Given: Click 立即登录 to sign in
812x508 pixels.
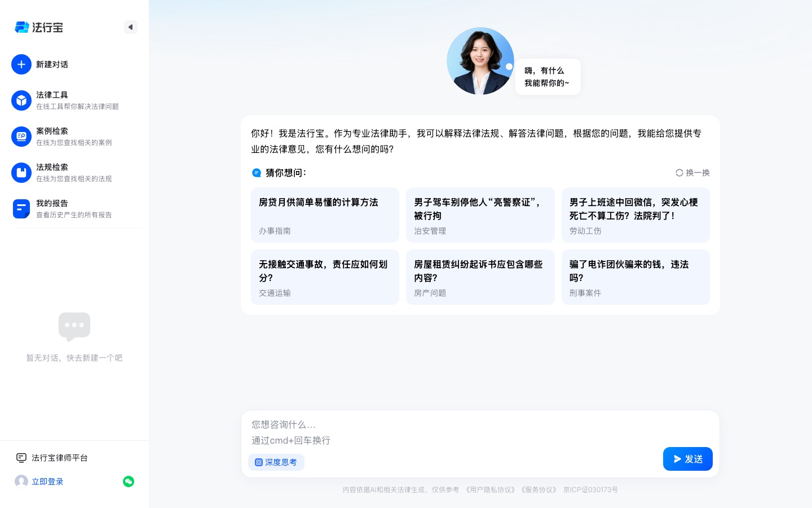Looking at the screenshot, I should [x=47, y=481].
